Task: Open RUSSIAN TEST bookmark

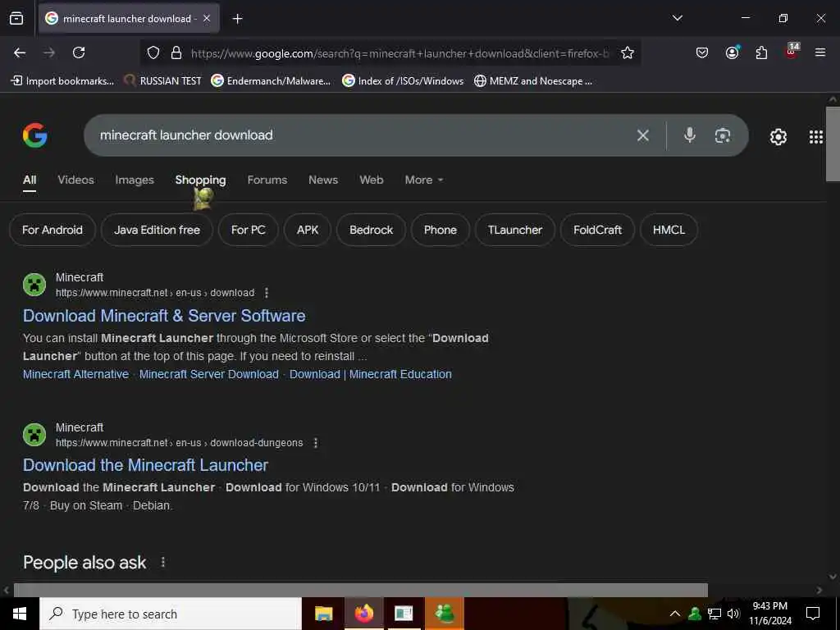Action: [162, 81]
